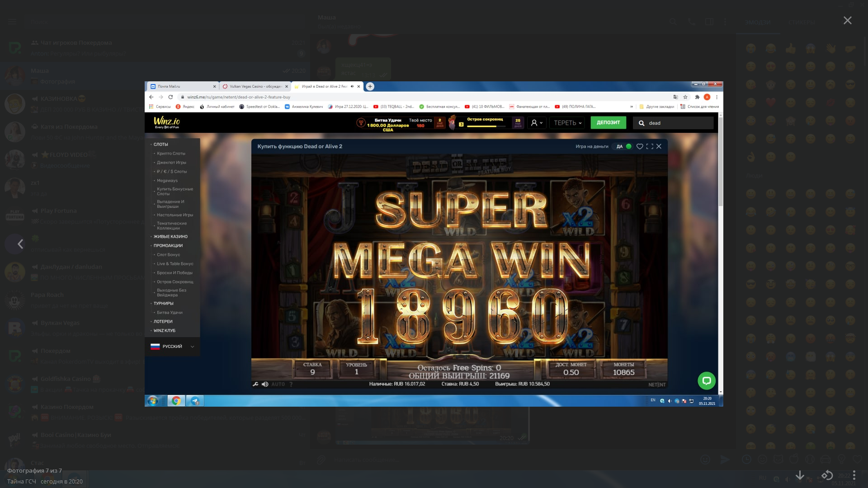Collapse the СЛОТЫ sidebar section
This screenshot has width=868, height=488.
tap(160, 145)
